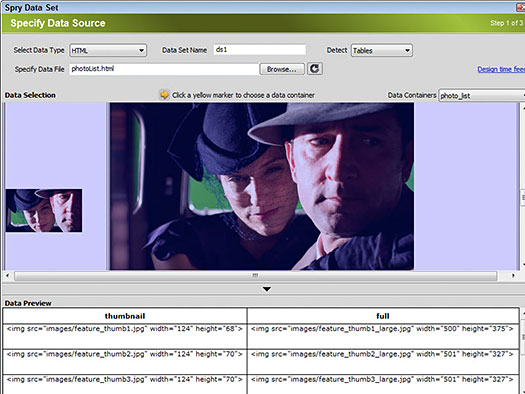The height and width of the screenshot is (394, 525).
Task: Click the Browse... button
Action: click(282, 69)
